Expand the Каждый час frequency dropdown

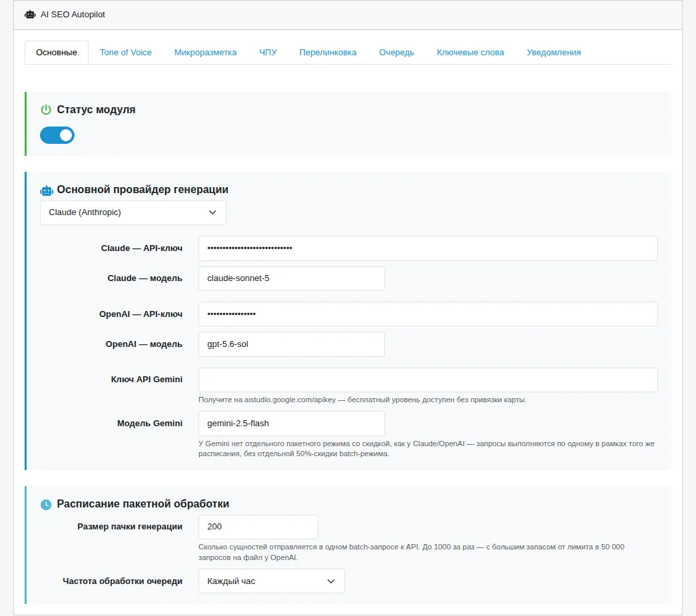point(271,581)
